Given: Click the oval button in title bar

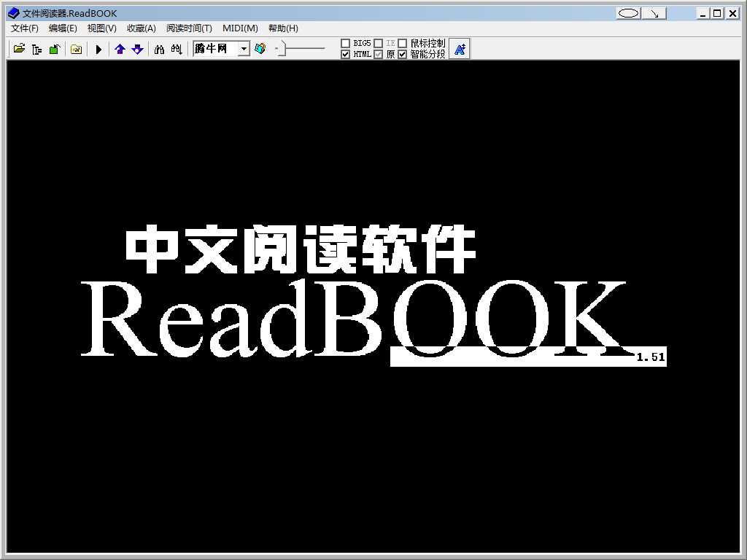Looking at the screenshot, I should 628,13.
